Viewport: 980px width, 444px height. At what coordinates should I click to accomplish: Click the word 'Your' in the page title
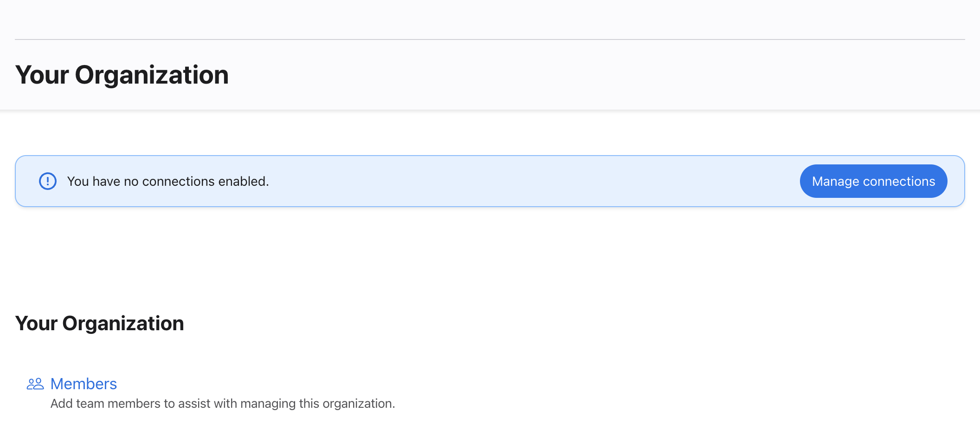[42, 75]
